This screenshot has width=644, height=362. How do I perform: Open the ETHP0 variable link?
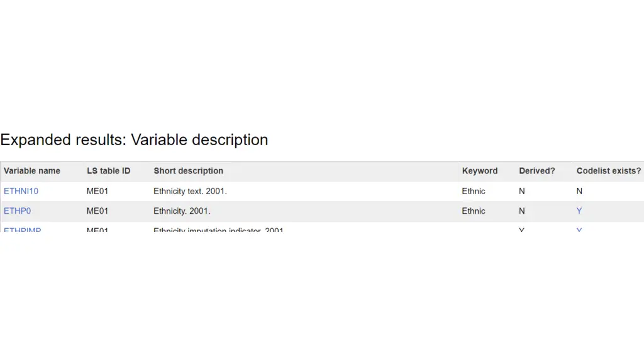17,211
